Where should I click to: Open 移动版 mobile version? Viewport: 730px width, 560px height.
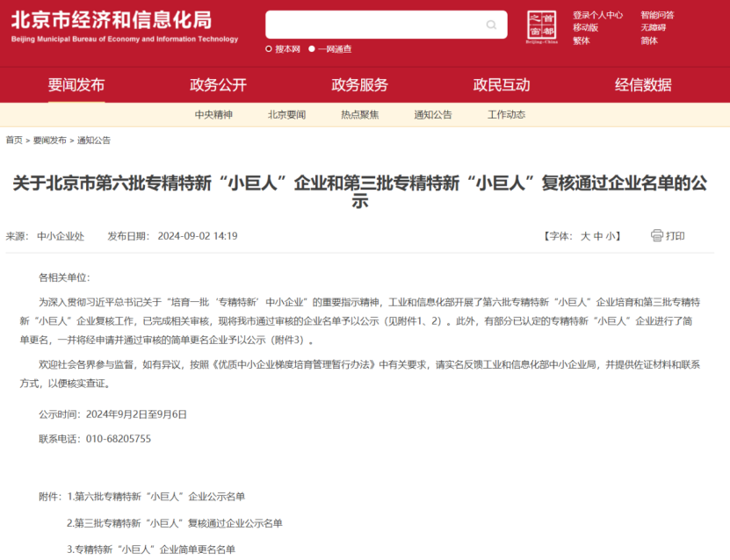coord(585,26)
